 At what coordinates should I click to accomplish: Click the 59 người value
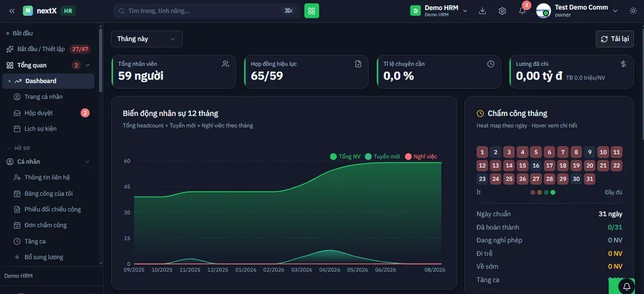[141, 76]
